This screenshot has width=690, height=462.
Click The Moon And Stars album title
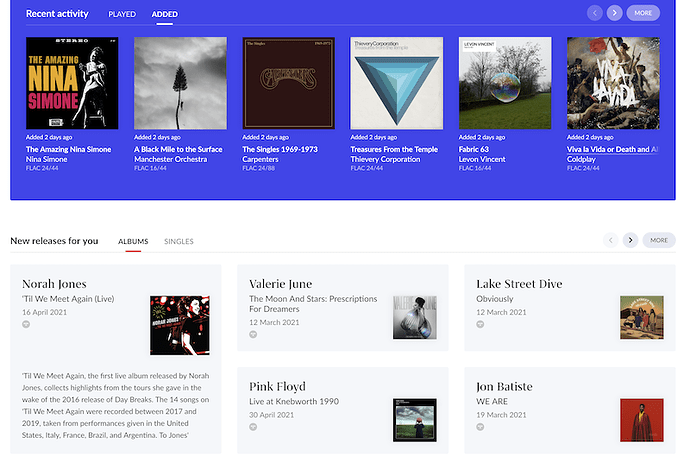313,304
